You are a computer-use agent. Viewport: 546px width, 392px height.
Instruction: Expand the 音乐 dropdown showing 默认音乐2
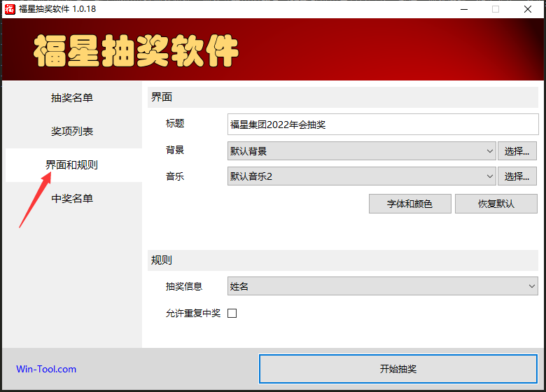point(361,176)
